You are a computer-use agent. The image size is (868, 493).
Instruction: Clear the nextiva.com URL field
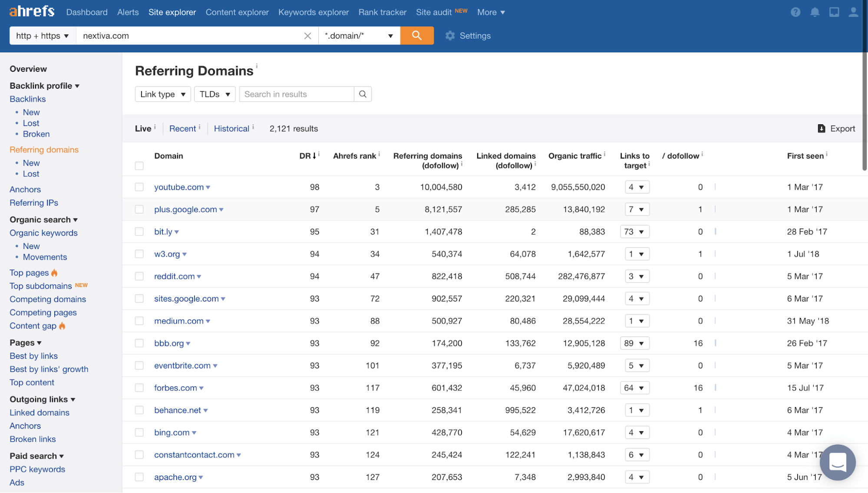point(307,36)
